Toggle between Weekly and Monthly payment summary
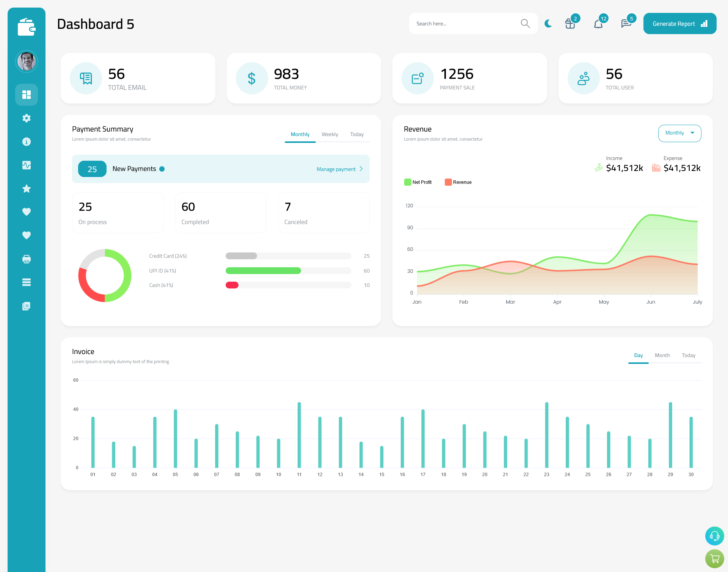Viewport: 728px width, 572px height. (328, 134)
